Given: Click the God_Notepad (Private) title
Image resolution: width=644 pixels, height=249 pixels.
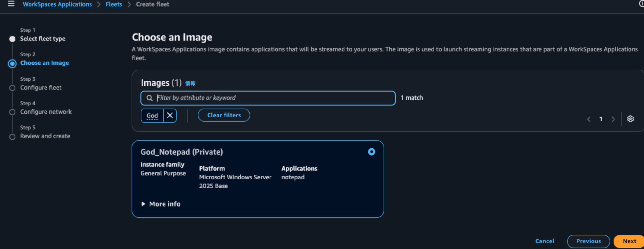Looking at the screenshot, I should 181,152.
